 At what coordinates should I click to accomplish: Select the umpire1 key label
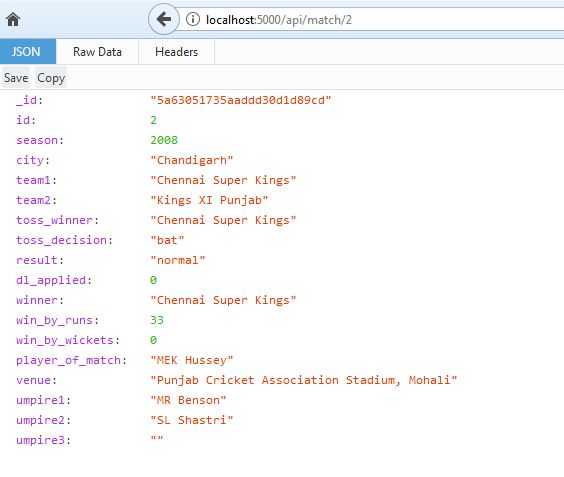[44, 400]
